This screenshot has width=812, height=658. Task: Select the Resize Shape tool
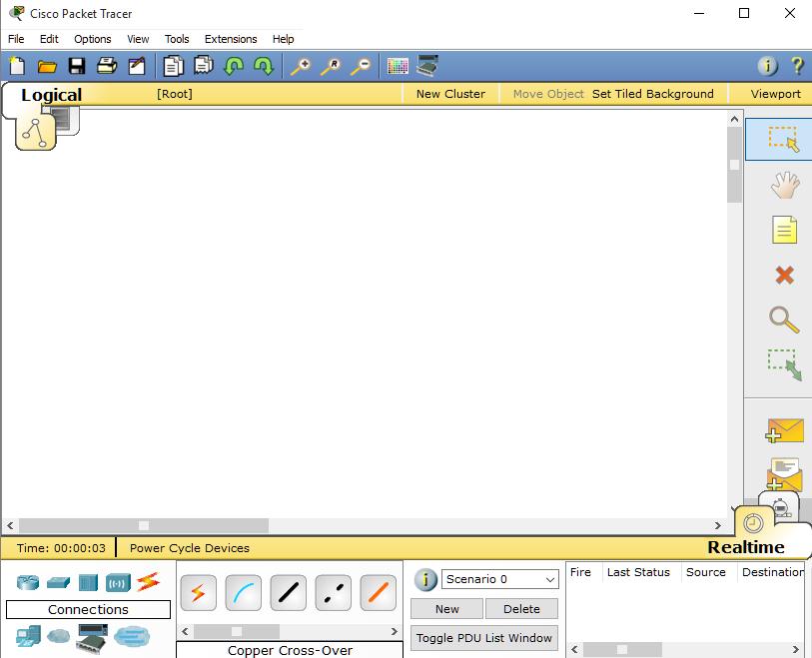tap(785, 365)
